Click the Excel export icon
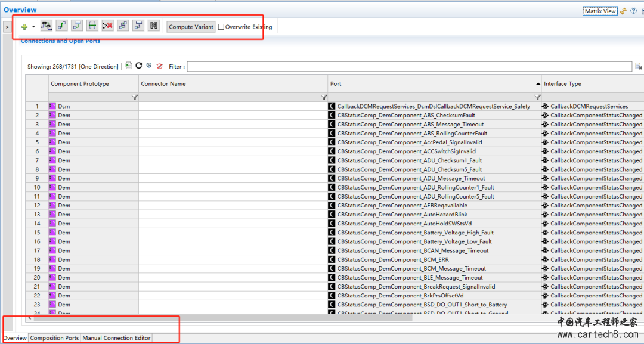This screenshot has height=344, width=644. [x=128, y=66]
